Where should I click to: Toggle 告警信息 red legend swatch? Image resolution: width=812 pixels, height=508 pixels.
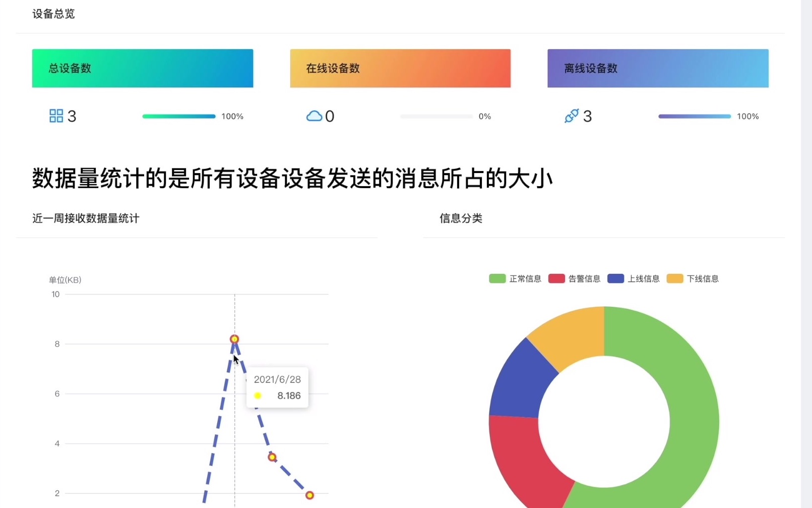[556, 278]
